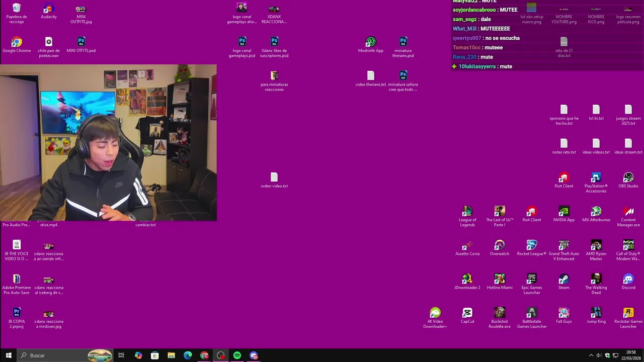Launch CapCut from the desktop
This screenshot has height=362, width=644.
coord(467,315)
